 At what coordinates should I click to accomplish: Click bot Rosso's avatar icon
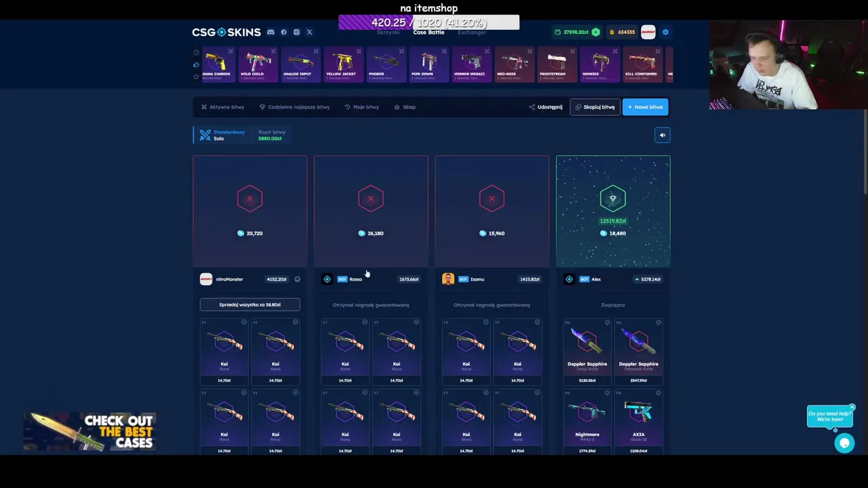327,279
